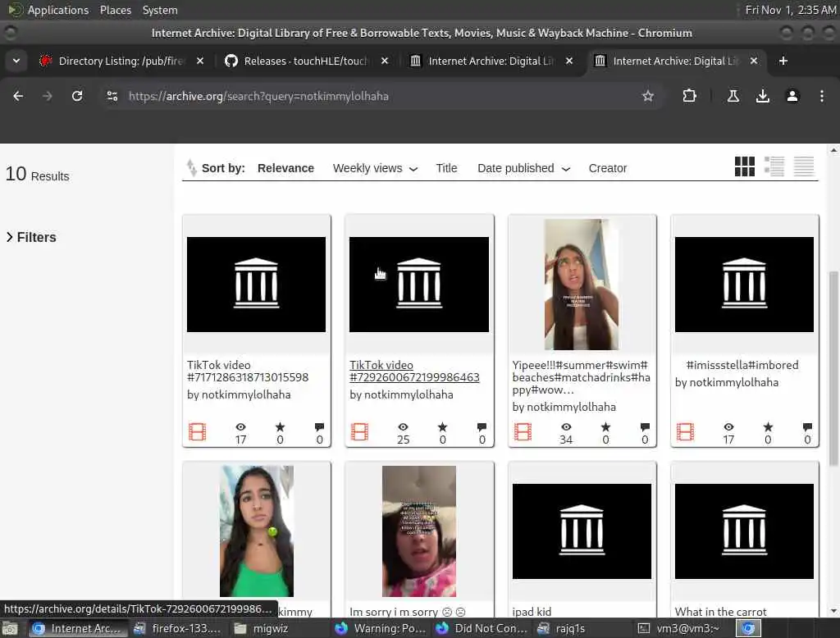Open Warning: Po... Firefox window in taskbar
Viewport: 840px width, 638px height.
coord(381,628)
